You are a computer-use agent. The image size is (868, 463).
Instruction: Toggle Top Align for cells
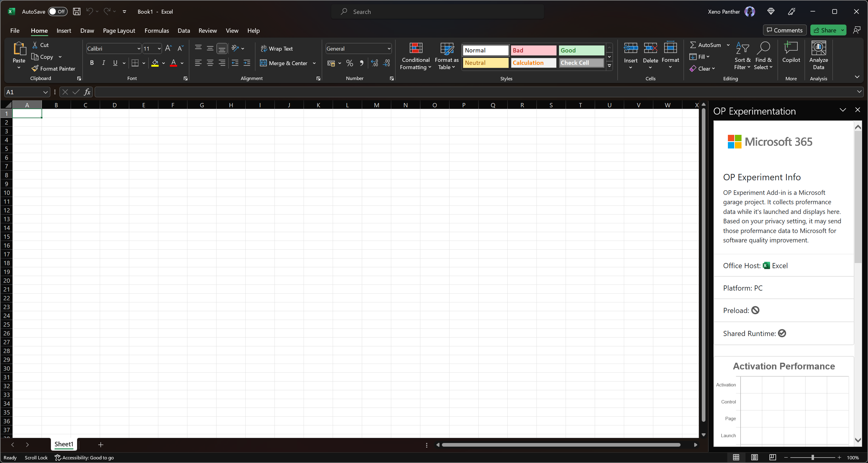tap(198, 48)
